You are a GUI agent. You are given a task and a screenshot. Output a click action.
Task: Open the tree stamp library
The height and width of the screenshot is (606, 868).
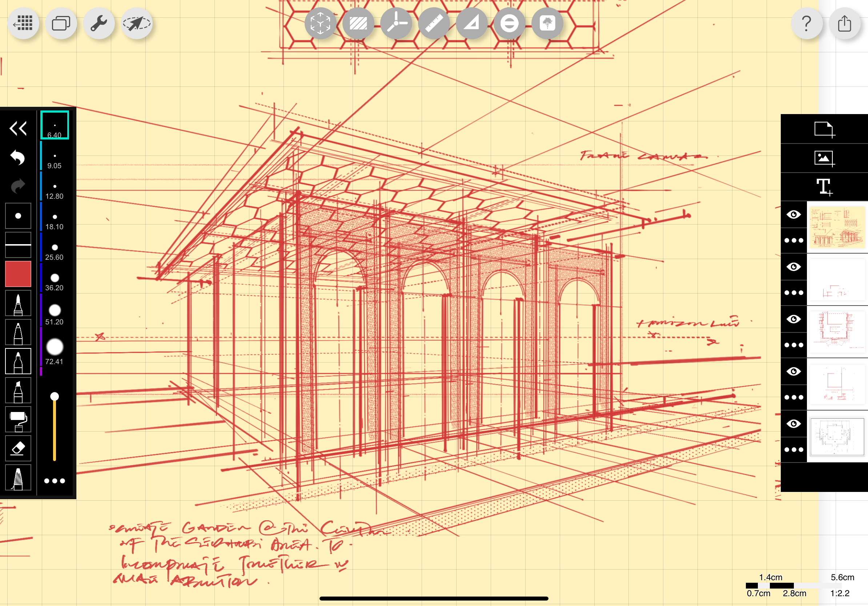click(x=547, y=23)
